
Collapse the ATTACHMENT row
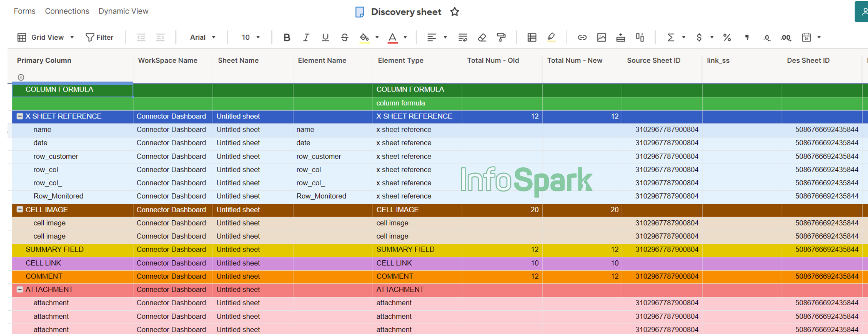[x=20, y=290]
